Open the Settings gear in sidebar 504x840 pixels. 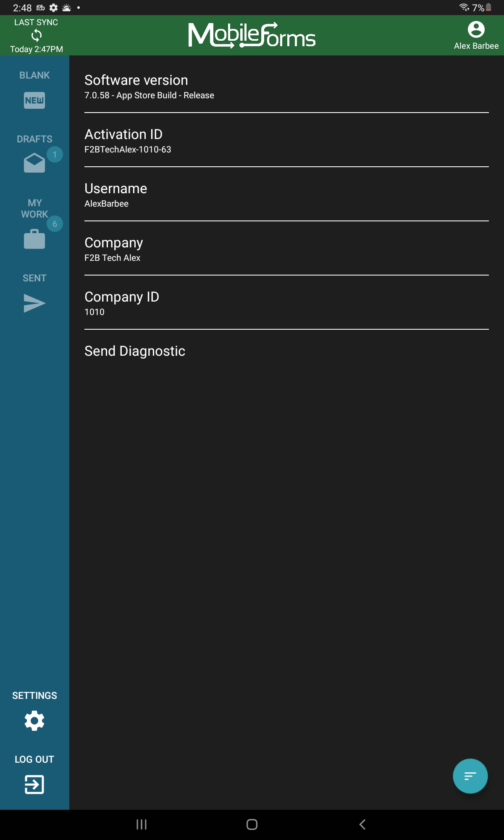click(34, 721)
